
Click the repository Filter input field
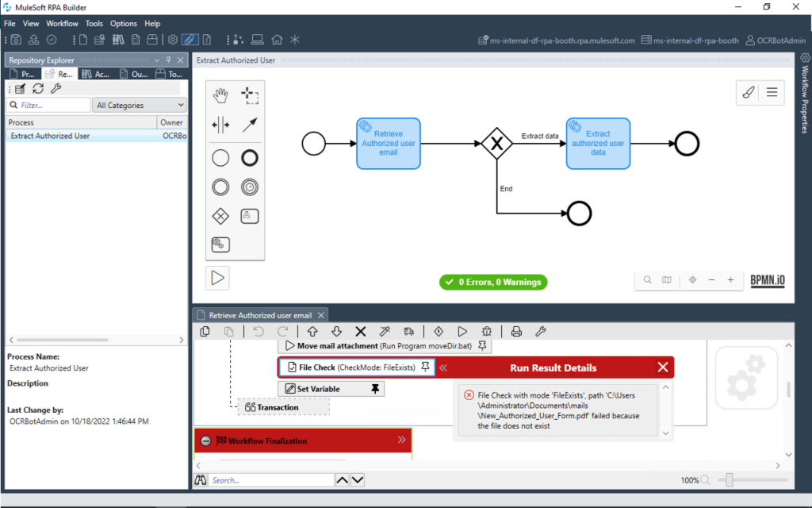point(48,106)
